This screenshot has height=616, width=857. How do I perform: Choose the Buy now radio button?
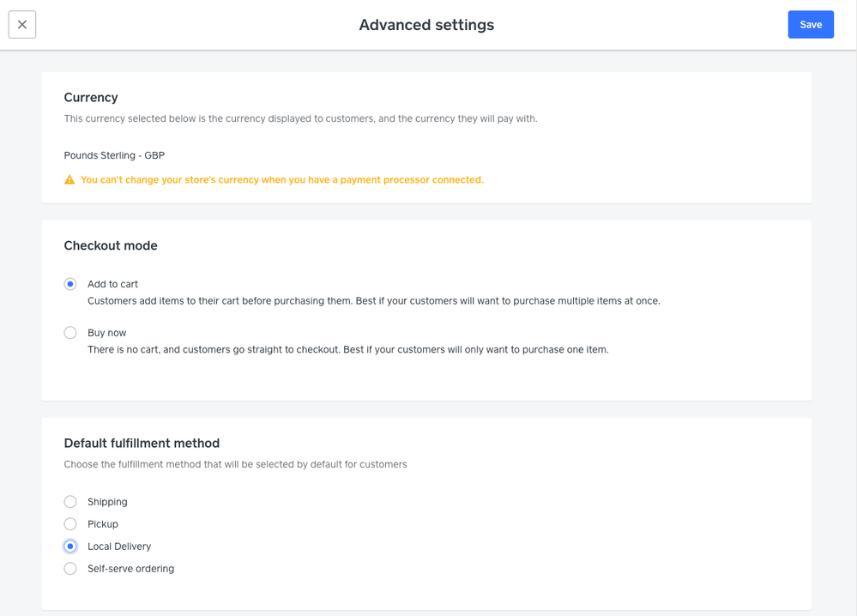(70, 333)
